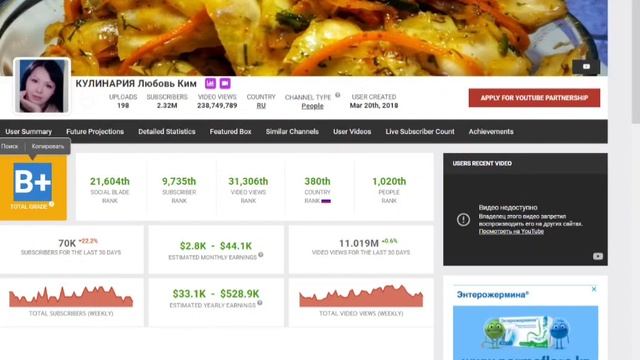Select Копировать in the context popup
This screenshot has height=360, width=640.
[48, 146]
